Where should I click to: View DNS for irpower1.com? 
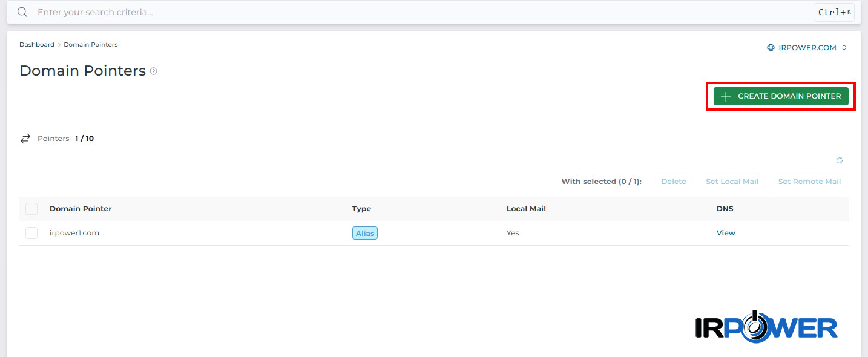[x=726, y=233]
